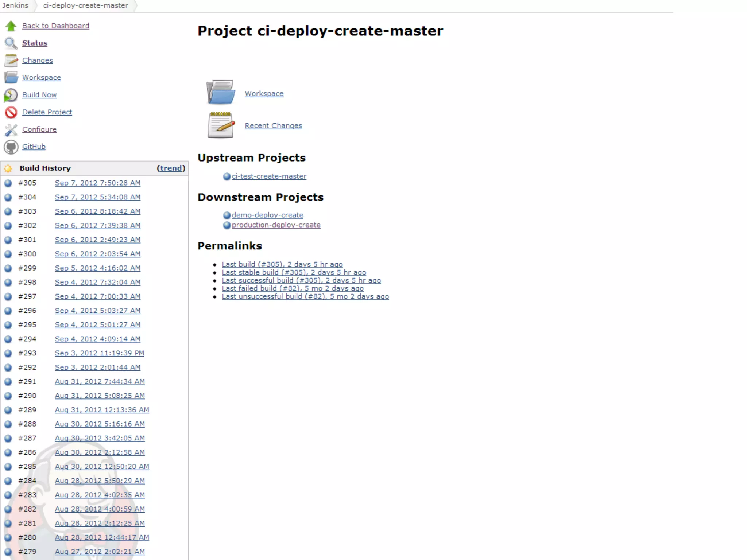The width and height of the screenshot is (747, 560).
Task: Open the Build History trend link
Action: [171, 168]
